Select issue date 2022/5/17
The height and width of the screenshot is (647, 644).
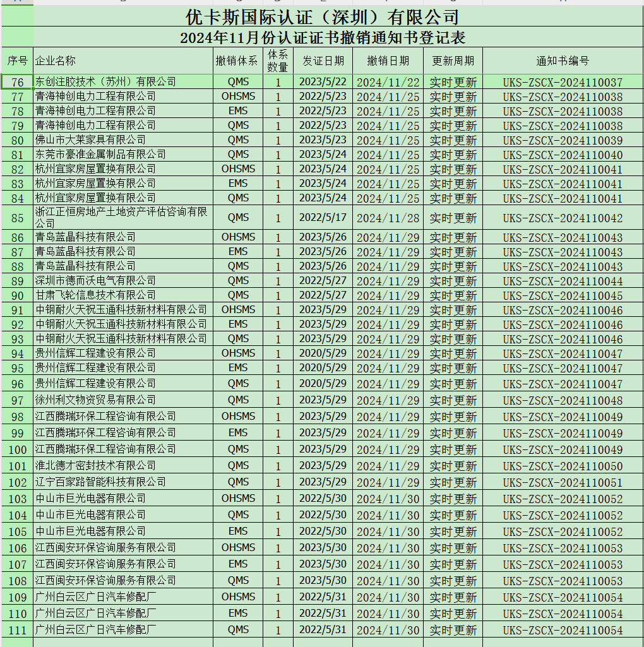pyautogui.click(x=323, y=217)
